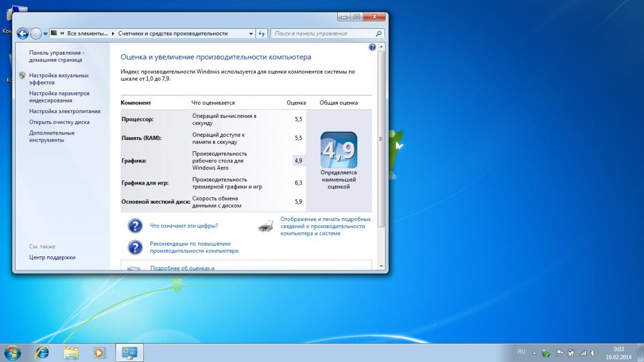644x362 pixels.
Task: Click the network signal bars tray icon
Action: point(582,353)
